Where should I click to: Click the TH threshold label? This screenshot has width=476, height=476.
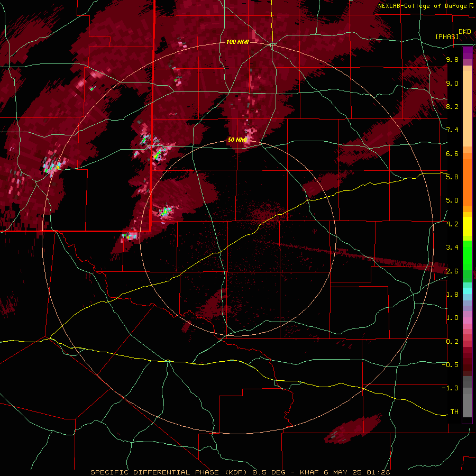454,412
